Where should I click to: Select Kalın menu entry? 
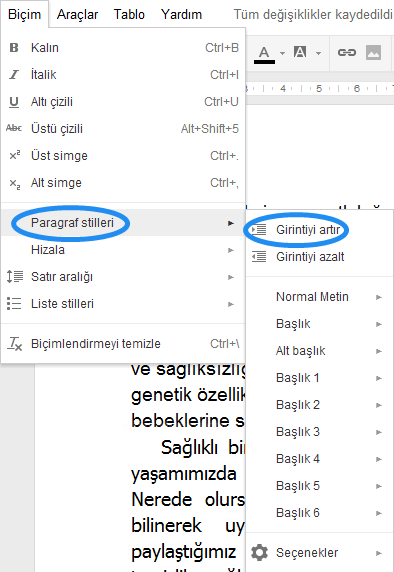coord(123,48)
